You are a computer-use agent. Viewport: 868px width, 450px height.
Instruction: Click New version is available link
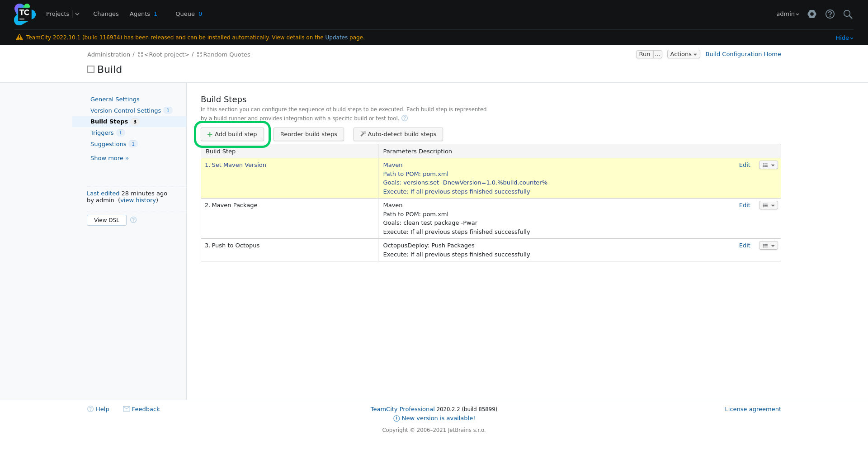(x=438, y=418)
